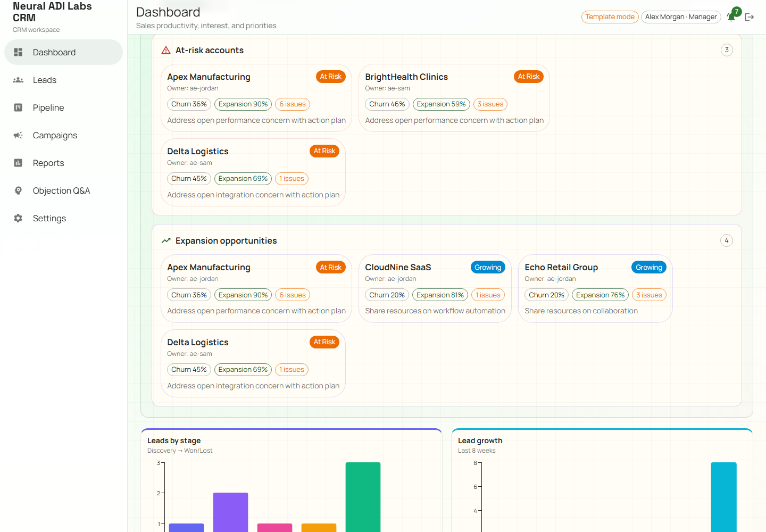Open the Alex Morgan · Manager chip
766x532 pixels.
[x=681, y=17]
